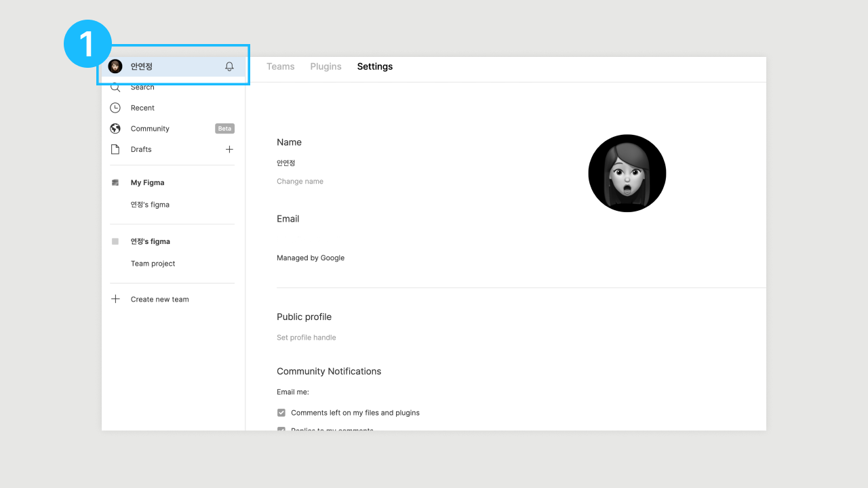868x488 pixels.
Task: Add a new draft with plus icon
Action: pos(229,149)
